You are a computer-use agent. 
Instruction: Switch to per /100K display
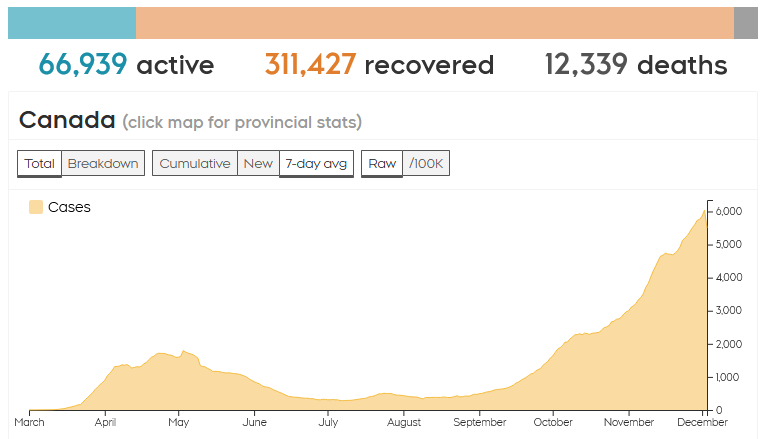[x=426, y=163]
